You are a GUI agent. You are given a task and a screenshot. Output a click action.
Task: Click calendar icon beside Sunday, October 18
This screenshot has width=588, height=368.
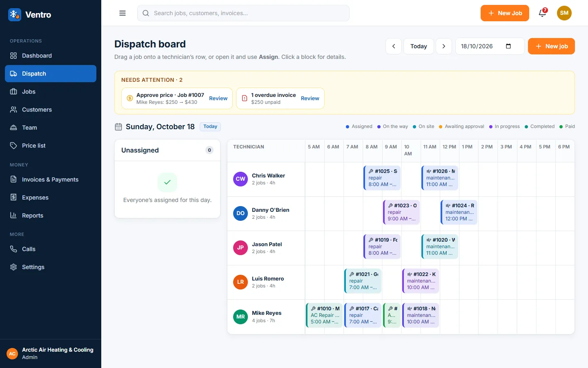coord(118,127)
